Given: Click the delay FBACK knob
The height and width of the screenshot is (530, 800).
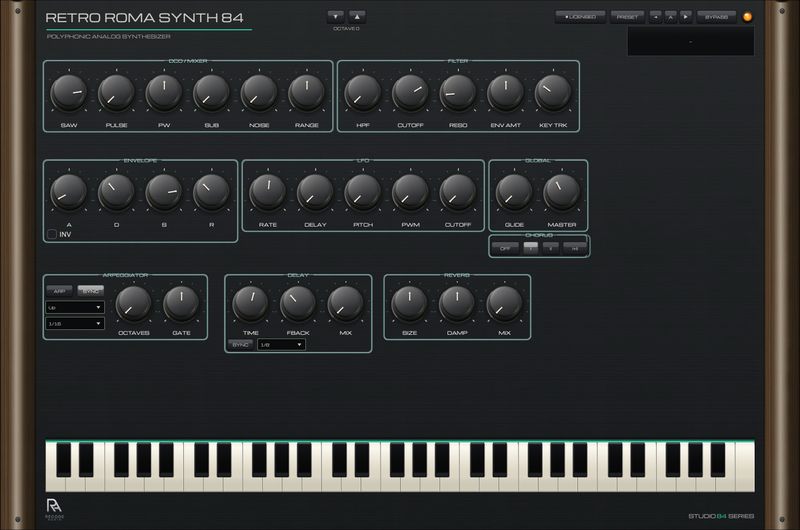Looking at the screenshot, I should tap(298, 304).
